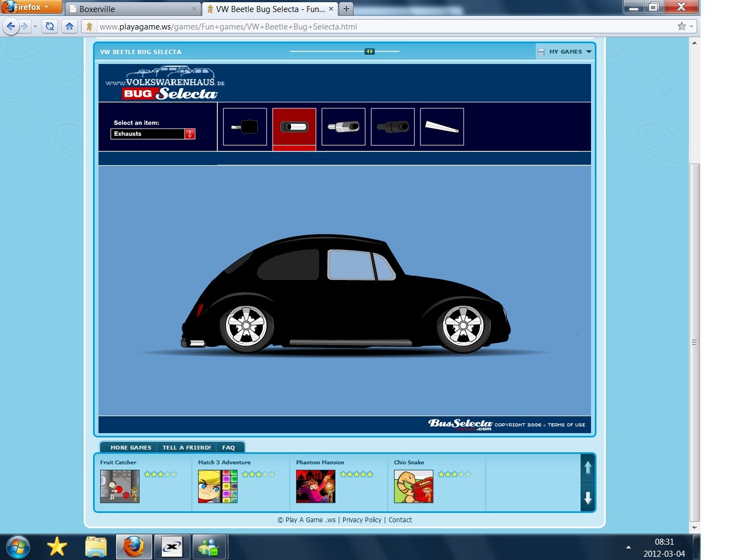Reload the page with the refresh icon

coord(50,26)
